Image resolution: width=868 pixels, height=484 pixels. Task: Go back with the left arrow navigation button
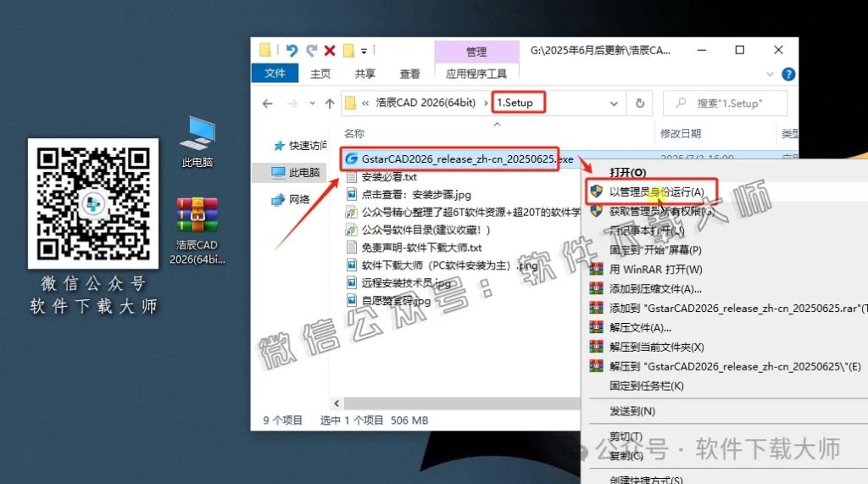pyautogui.click(x=267, y=103)
